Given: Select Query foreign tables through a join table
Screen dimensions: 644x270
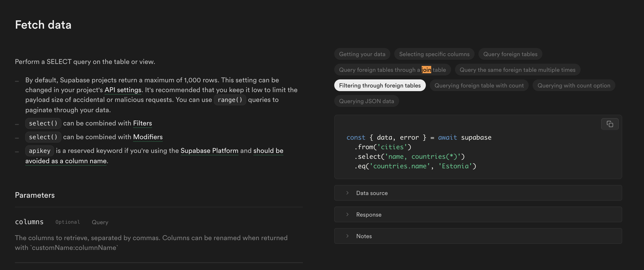Looking at the screenshot, I should tap(392, 70).
